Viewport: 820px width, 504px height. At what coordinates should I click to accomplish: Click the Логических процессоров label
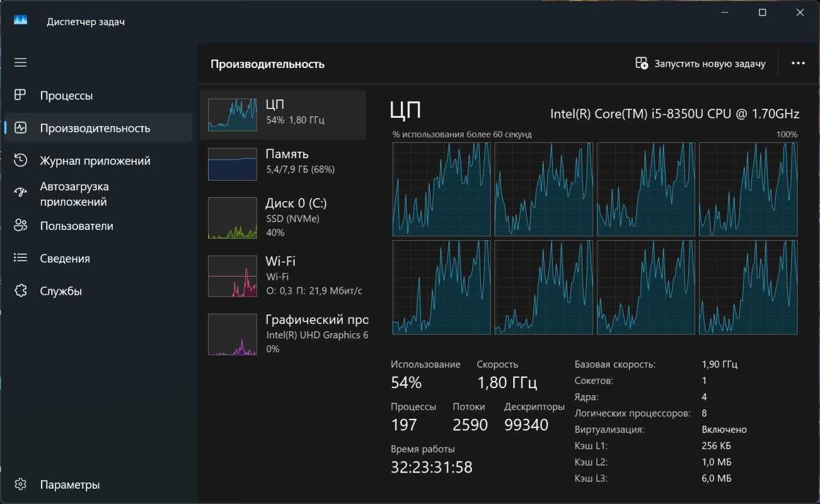tap(632, 414)
